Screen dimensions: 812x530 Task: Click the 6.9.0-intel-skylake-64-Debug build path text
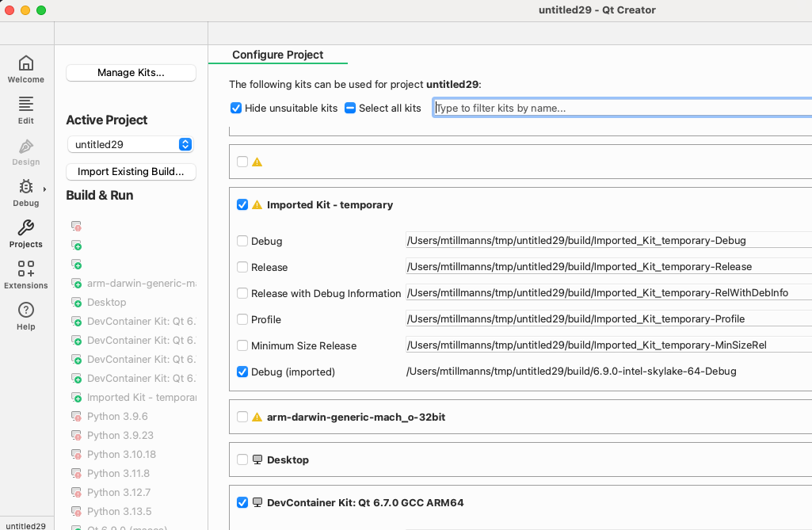point(571,372)
